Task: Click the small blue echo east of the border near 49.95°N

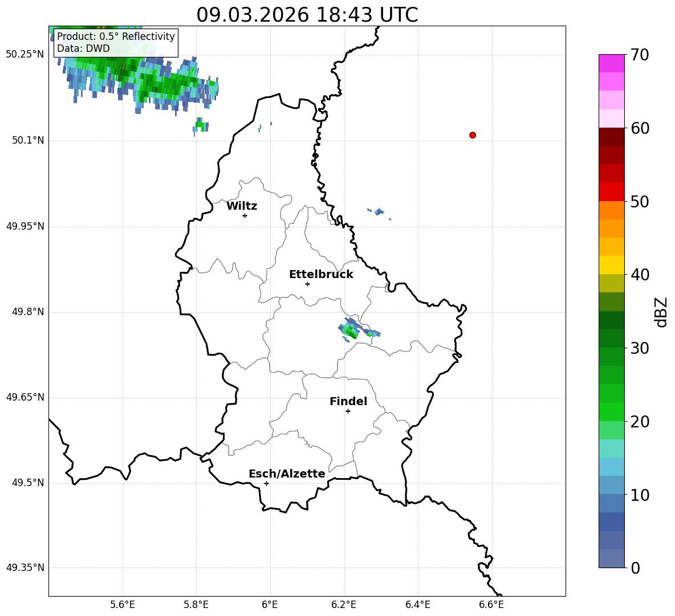Action: (379, 211)
